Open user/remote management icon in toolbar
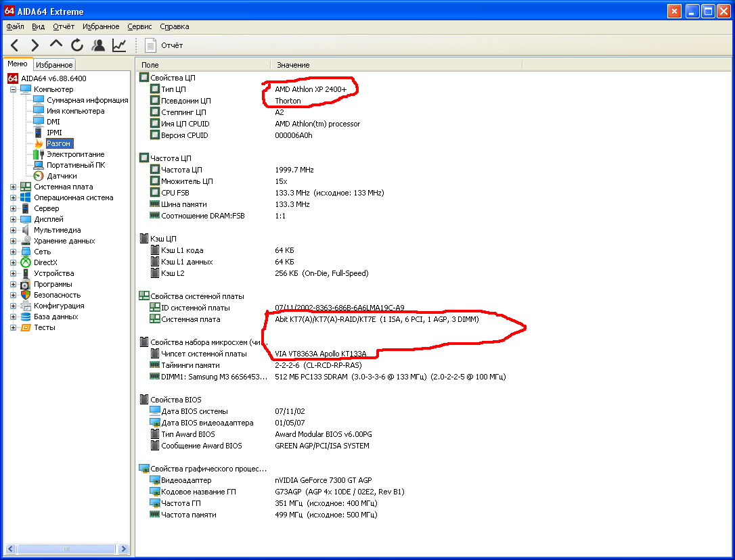Image resolution: width=735 pixels, height=560 pixels. coord(98,45)
